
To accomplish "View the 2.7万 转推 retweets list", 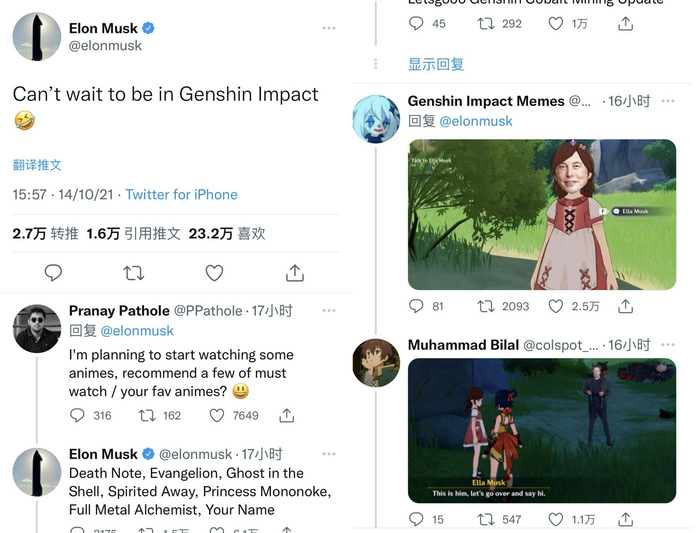I will (45, 233).
